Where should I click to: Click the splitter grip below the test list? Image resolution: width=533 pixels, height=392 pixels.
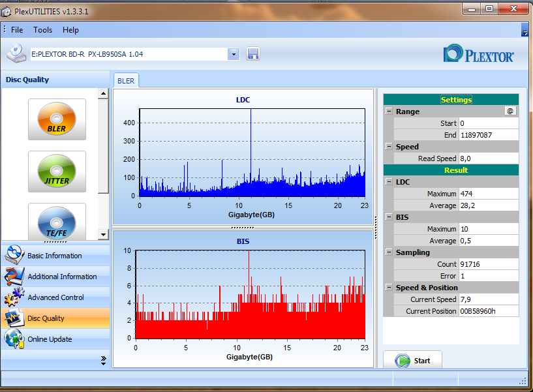pos(55,242)
